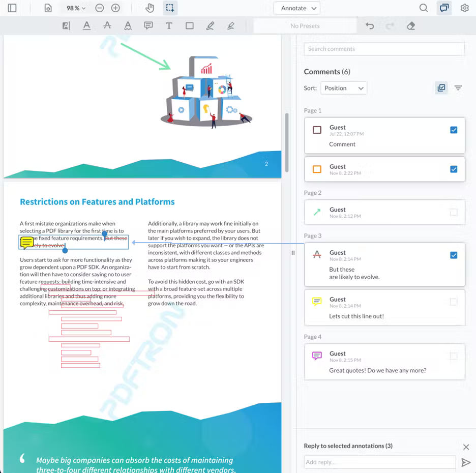Viewport: 476px width, 473px height.
Task: Pick the Rectangle annotation tool
Action: pos(189,25)
